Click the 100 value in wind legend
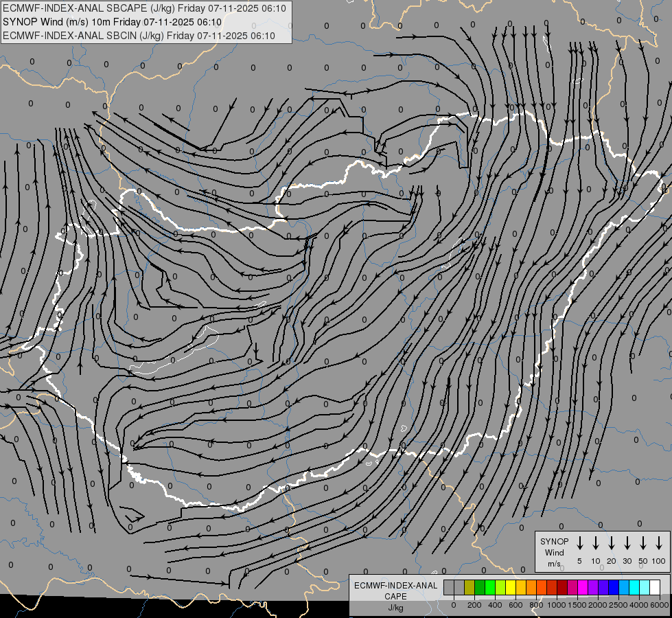 659,561
